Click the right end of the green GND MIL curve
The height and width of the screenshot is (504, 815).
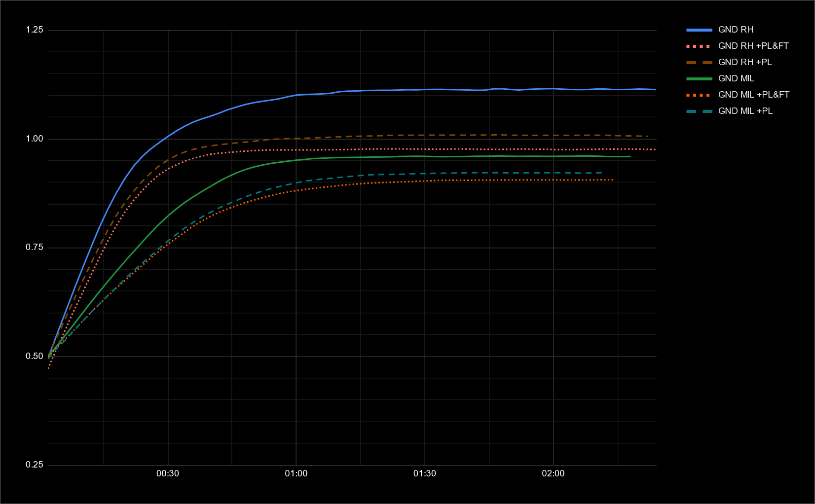630,157
